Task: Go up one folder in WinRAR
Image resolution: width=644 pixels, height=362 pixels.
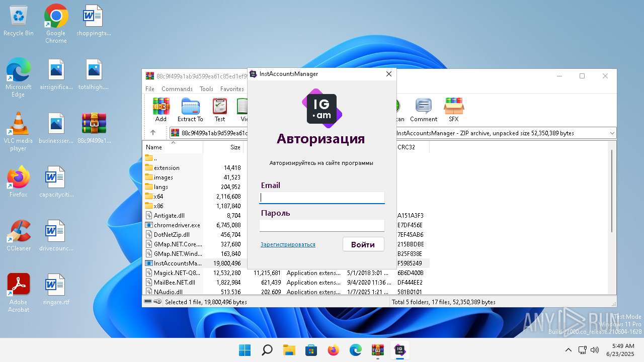Action: click(153, 133)
